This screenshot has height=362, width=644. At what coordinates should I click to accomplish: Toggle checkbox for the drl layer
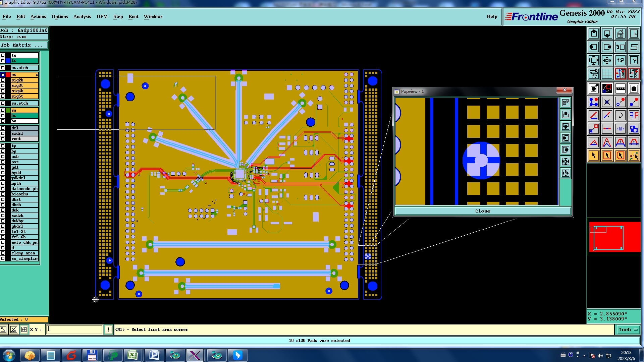click(x=3, y=128)
